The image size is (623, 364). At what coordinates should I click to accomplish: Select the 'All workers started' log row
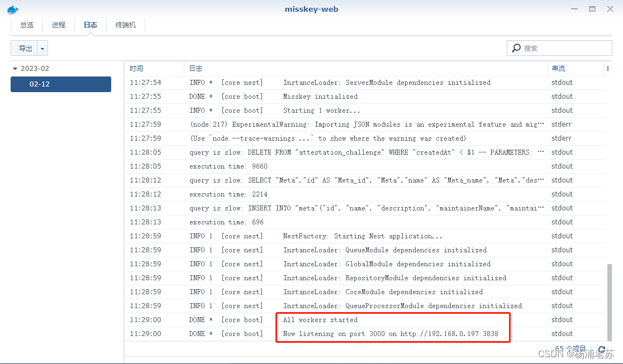(x=365, y=319)
